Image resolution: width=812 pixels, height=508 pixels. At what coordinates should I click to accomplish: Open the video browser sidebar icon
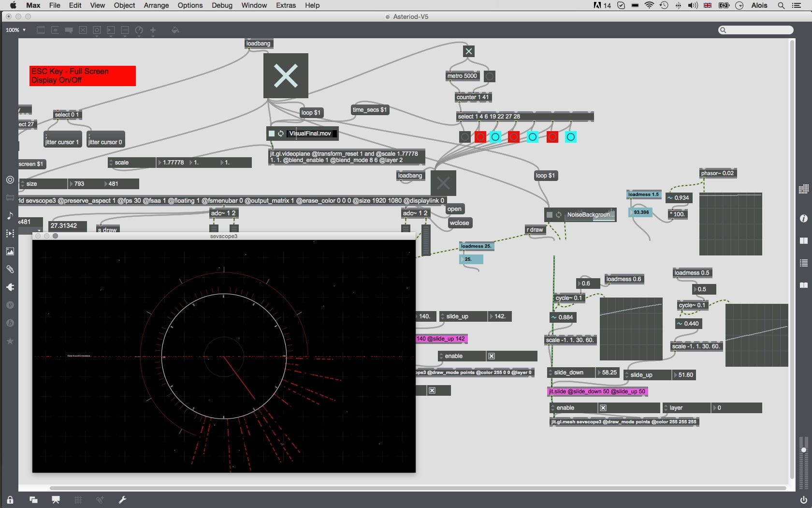pyautogui.click(x=10, y=234)
